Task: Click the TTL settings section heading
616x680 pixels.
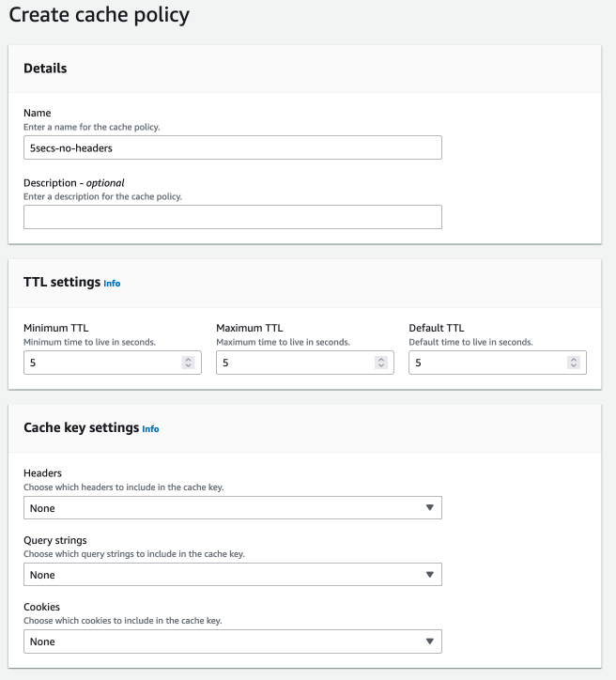Action: 62,282
